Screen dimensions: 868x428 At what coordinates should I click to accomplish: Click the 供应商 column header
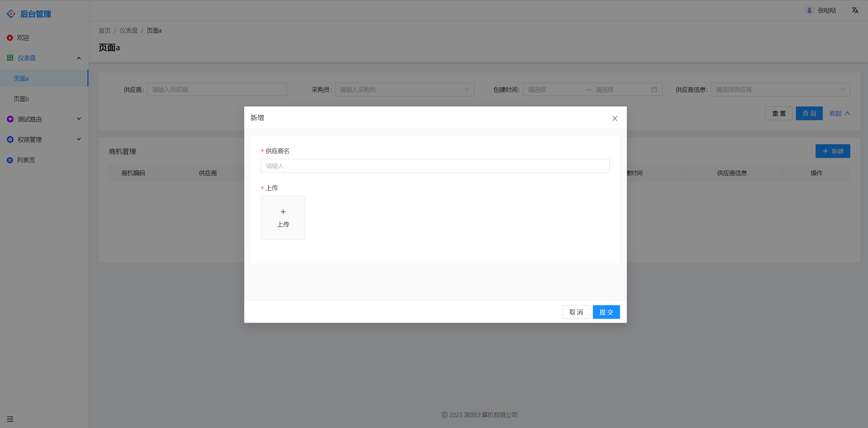click(208, 173)
